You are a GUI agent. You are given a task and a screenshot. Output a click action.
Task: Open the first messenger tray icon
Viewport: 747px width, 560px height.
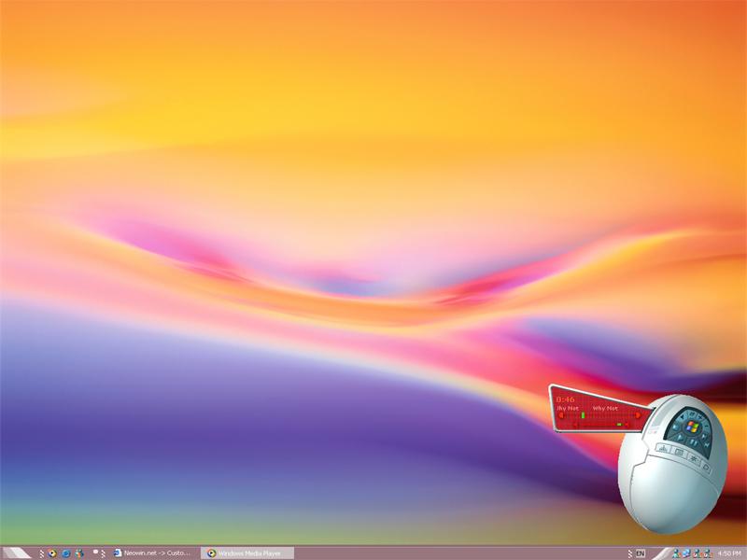click(x=676, y=553)
